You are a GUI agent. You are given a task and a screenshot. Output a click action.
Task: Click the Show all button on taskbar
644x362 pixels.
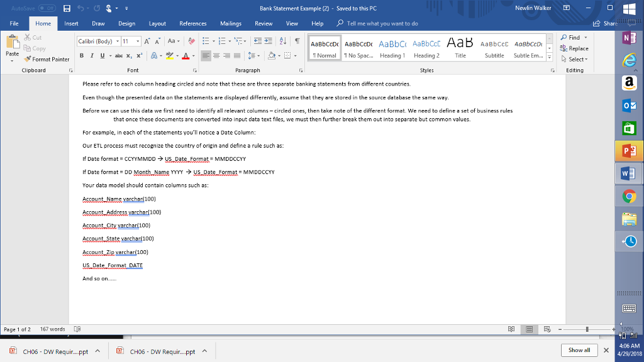(579, 350)
